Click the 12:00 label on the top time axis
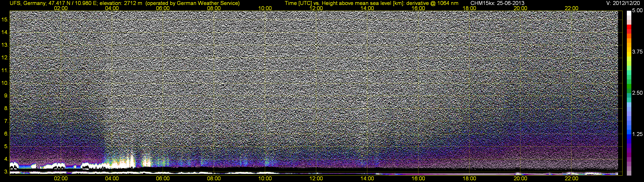644x182 pixels. coord(316,8)
